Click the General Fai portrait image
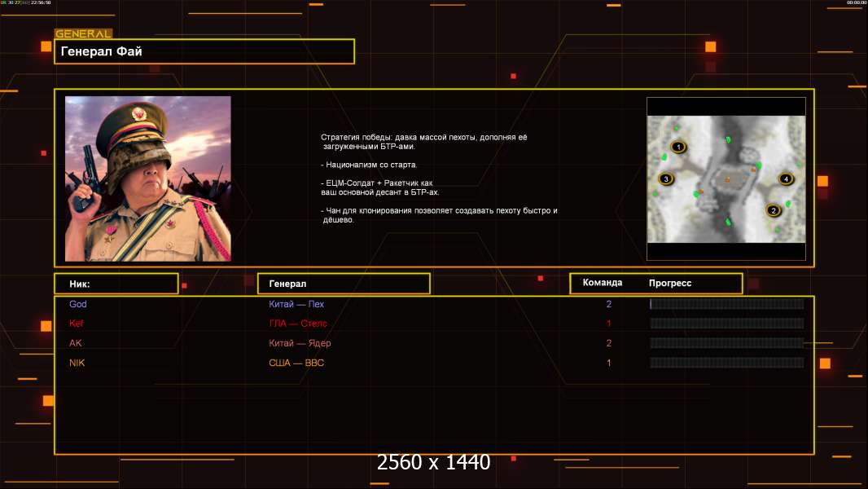Image resolution: width=868 pixels, height=489 pixels. click(x=148, y=178)
